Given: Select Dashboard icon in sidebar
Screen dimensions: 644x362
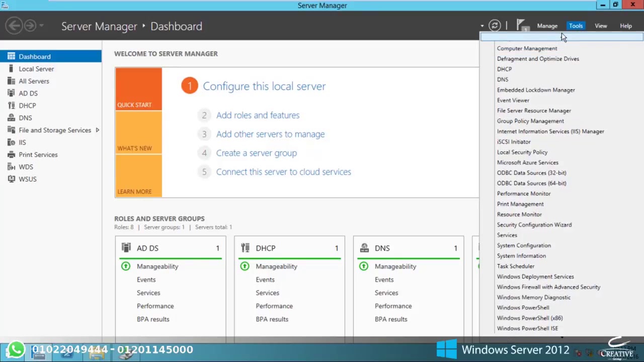Looking at the screenshot, I should coord(11,56).
